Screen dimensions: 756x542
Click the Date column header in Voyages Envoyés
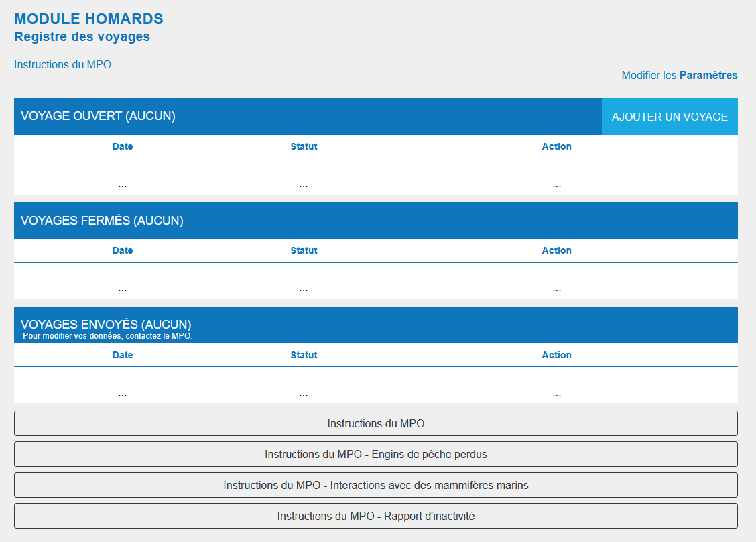click(123, 355)
